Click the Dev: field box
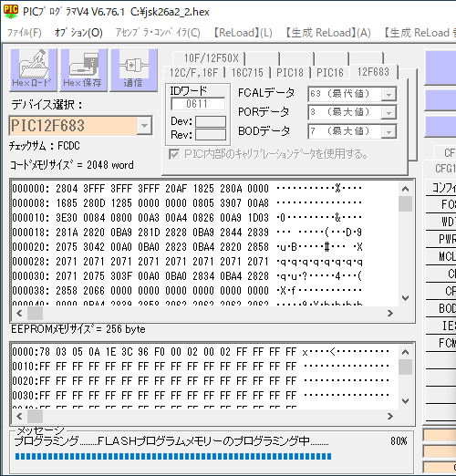The image size is (456, 476). (x=211, y=121)
